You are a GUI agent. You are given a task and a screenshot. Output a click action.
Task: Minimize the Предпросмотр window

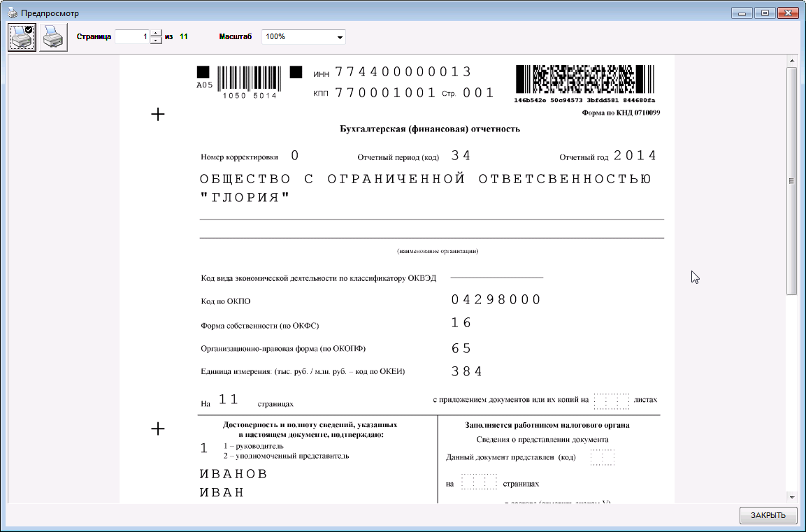[x=742, y=13]
